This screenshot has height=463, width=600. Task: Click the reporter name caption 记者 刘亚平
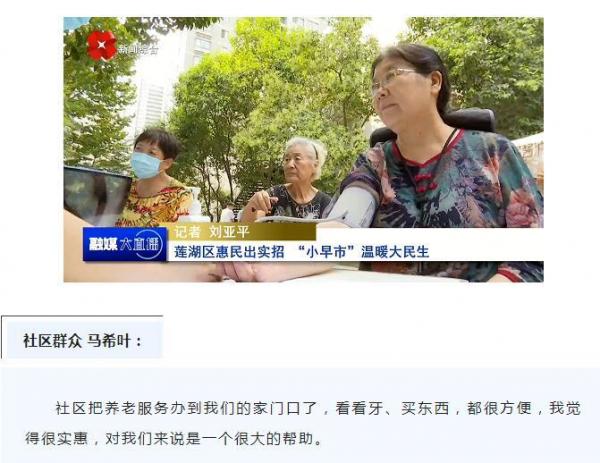tap(212, 232)
